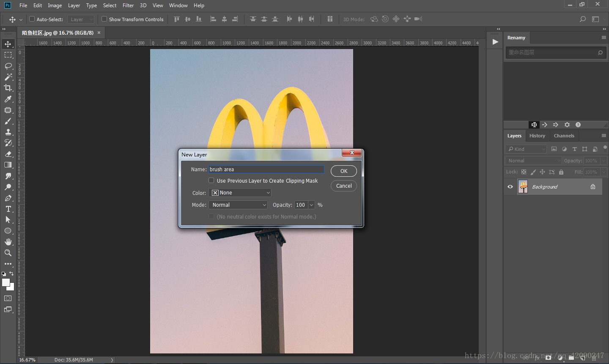Open the Auto-Select Layer dropdown
609x364 pixels.
coord(80,19)
